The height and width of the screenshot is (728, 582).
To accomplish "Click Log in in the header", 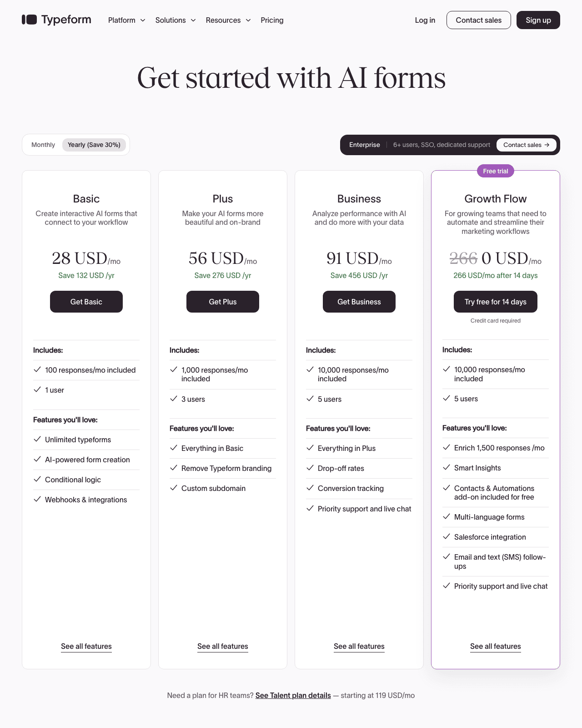I will pos(425,20).
